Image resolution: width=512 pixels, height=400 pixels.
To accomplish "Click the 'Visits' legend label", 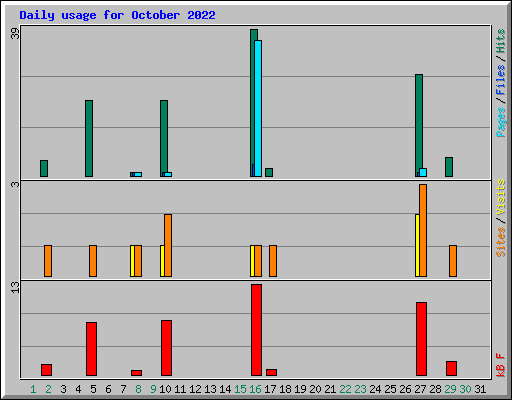I will [500, 197].
